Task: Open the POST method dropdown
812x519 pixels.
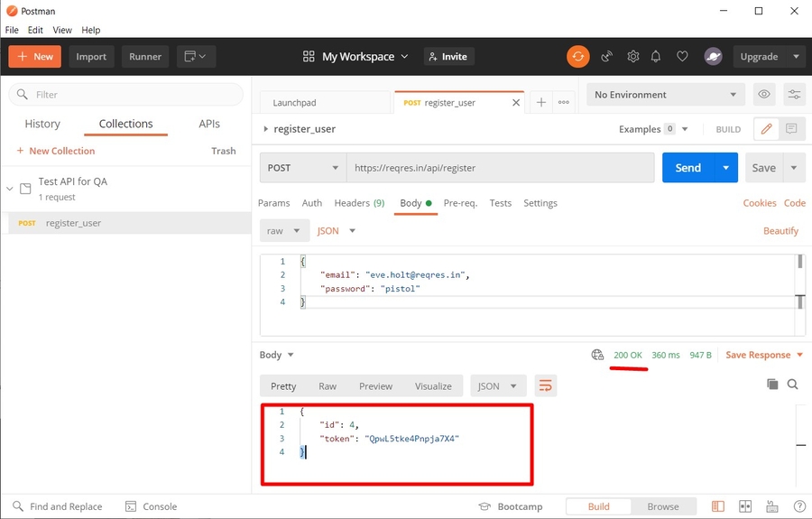Action: click(x=302, y=168)
